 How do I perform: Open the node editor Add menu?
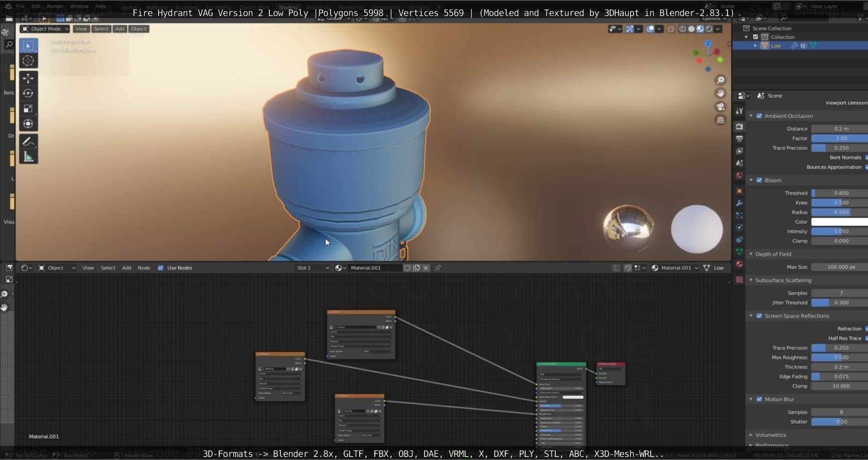point(127,268)
